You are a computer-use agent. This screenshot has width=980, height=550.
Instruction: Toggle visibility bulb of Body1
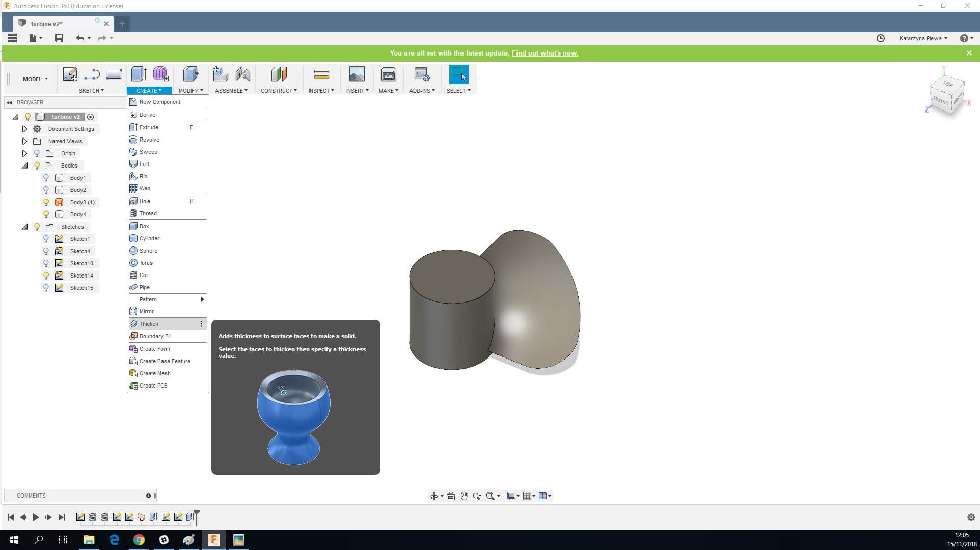pos(46,178)
